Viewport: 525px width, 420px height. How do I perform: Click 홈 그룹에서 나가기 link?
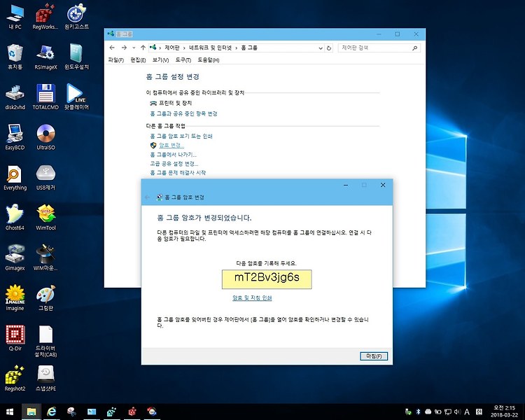coord(173,155)
